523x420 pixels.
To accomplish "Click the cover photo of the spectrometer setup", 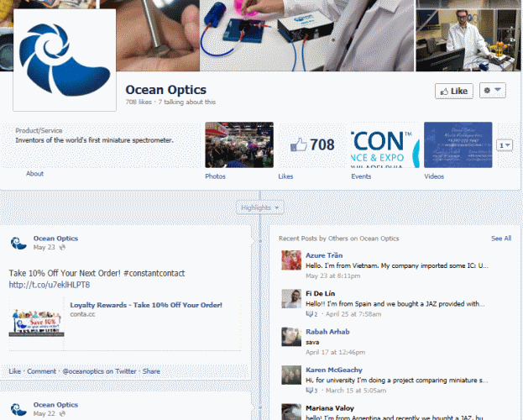I will tap(307, 35).
